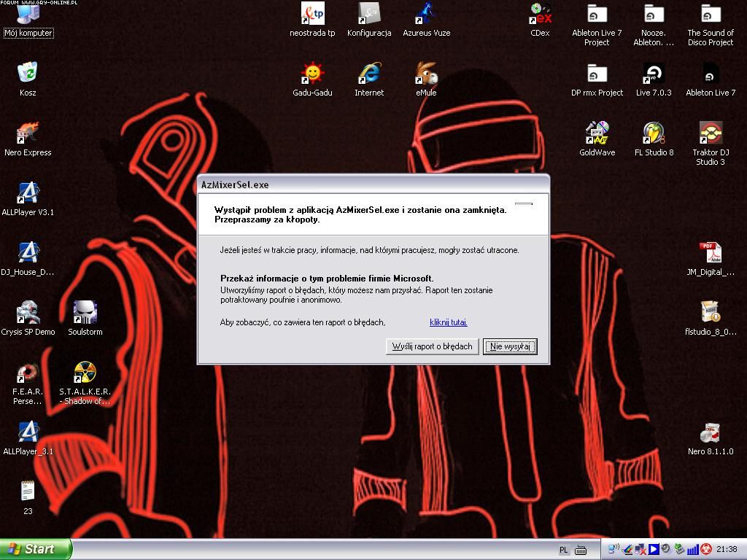This screenshot has width=747, height=560.
Task: Select the Nooze. Ableton... folder
Action: tap(654, 25)
